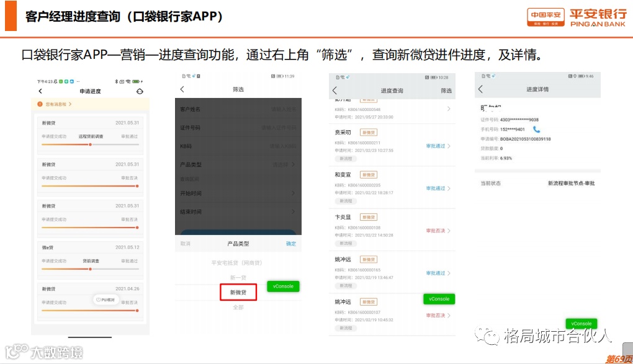Tap progress bar of the 远程贷前调查 card
This screenshot has width=633, height=364.
(x=90, y=144)
